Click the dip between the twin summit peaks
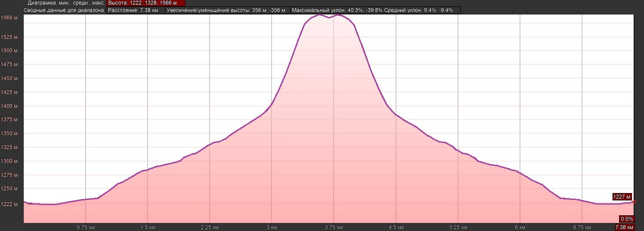The height and width of the screenshot is (231, 644). 329,18
